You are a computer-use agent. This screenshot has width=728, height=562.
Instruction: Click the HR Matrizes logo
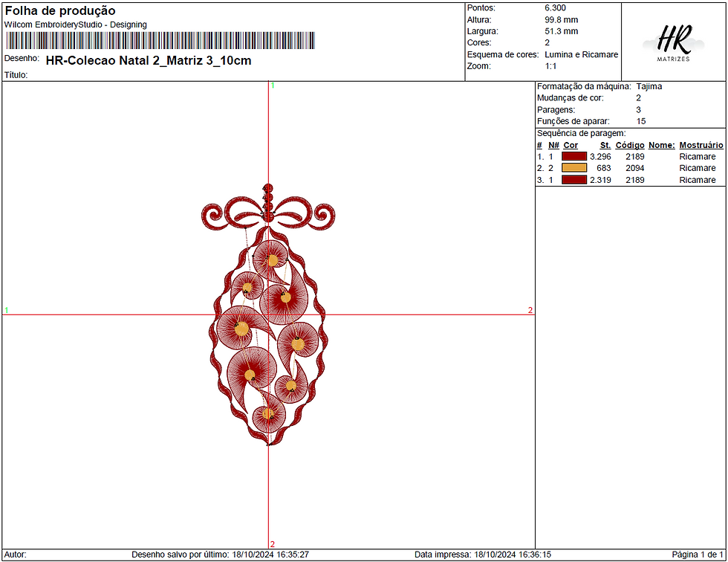673,42
